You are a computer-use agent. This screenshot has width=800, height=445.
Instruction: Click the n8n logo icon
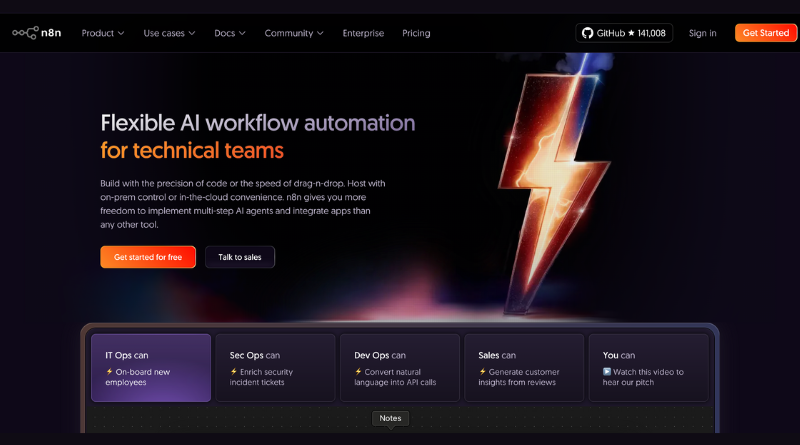(x=24, y=33)
